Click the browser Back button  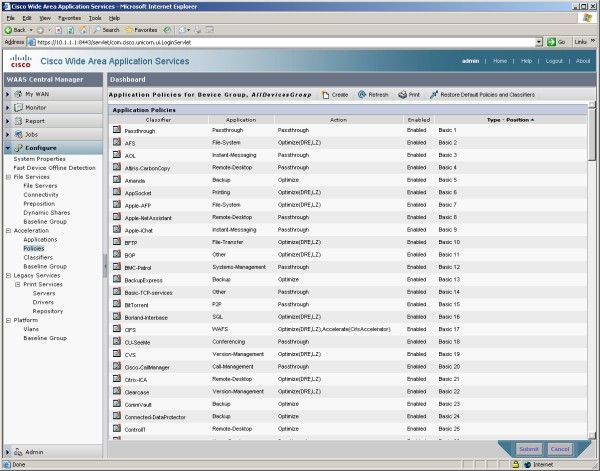pyautogui.click(x=15, y=30)
